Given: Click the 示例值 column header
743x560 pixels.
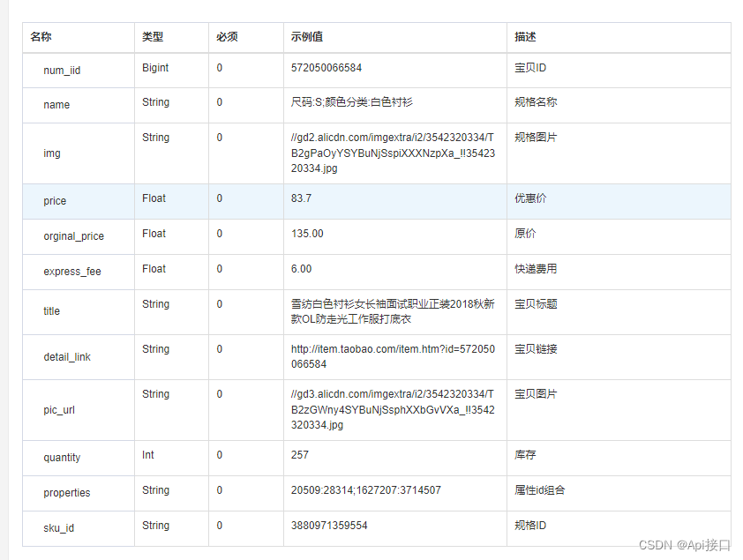Looking at the screenshot, I should [308, 37].
